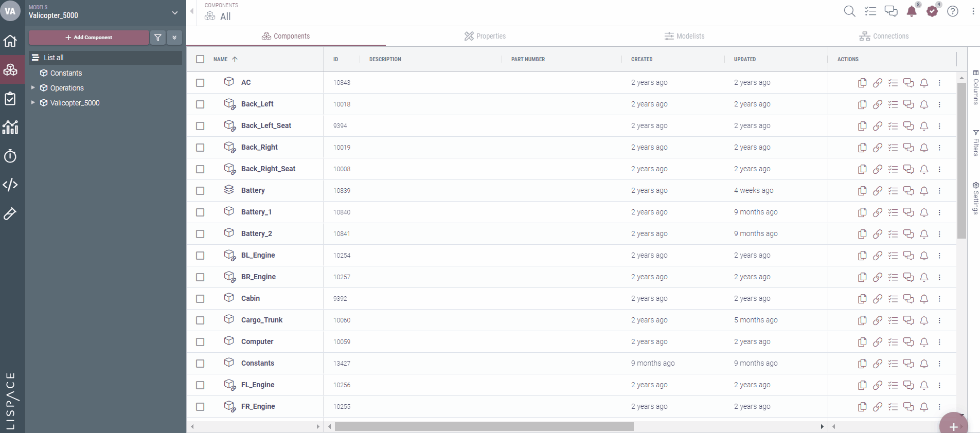
Task: Collapse the left panel with the arrow
Action: 192,11
